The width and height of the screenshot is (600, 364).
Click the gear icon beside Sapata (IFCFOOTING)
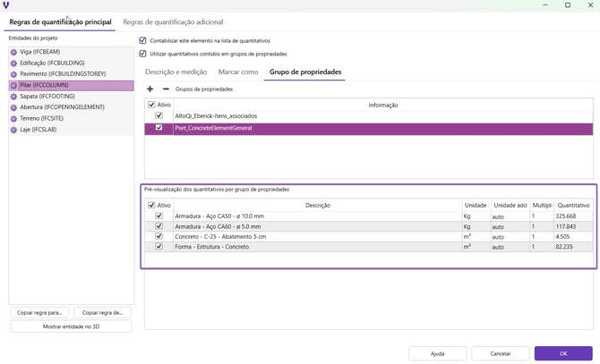(x=13, y=97)
